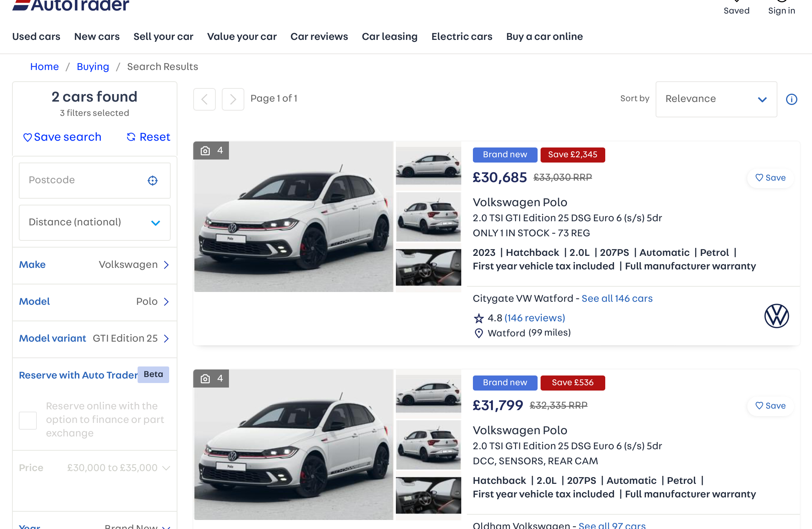Click the AutoTrader logo
The height and width of the screenshot is (529, 812).
[71, 5]
